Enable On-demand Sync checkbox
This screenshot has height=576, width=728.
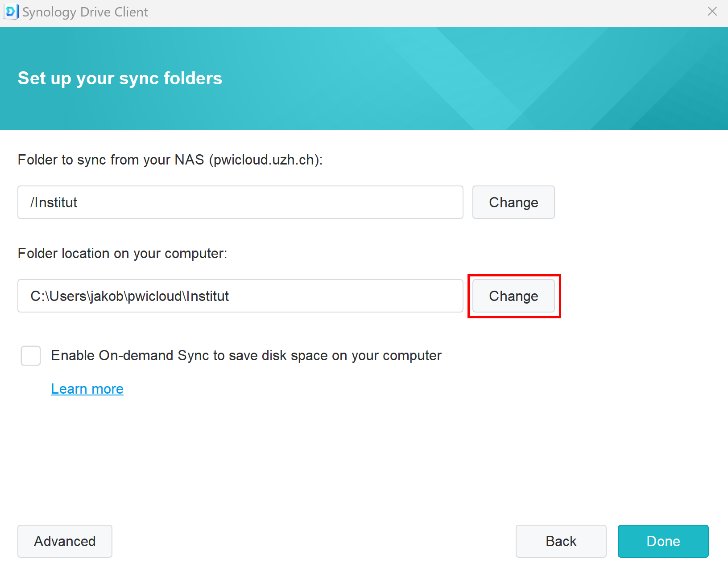point(31,356)
